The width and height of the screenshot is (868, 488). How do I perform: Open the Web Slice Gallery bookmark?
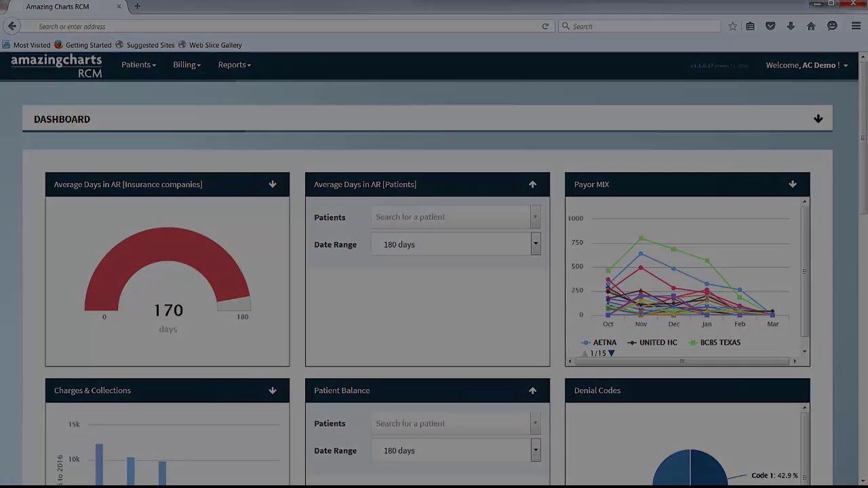(x=210, y=45)
